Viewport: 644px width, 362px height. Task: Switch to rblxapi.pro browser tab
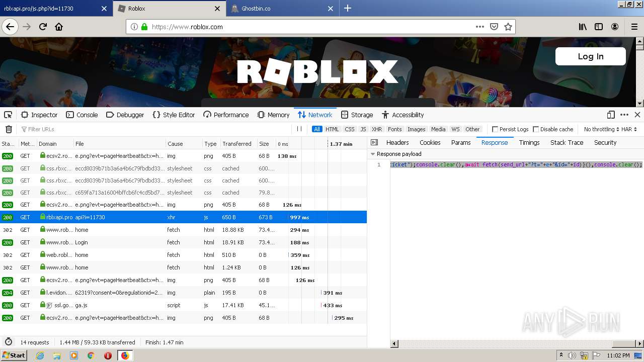click(55, 9)
